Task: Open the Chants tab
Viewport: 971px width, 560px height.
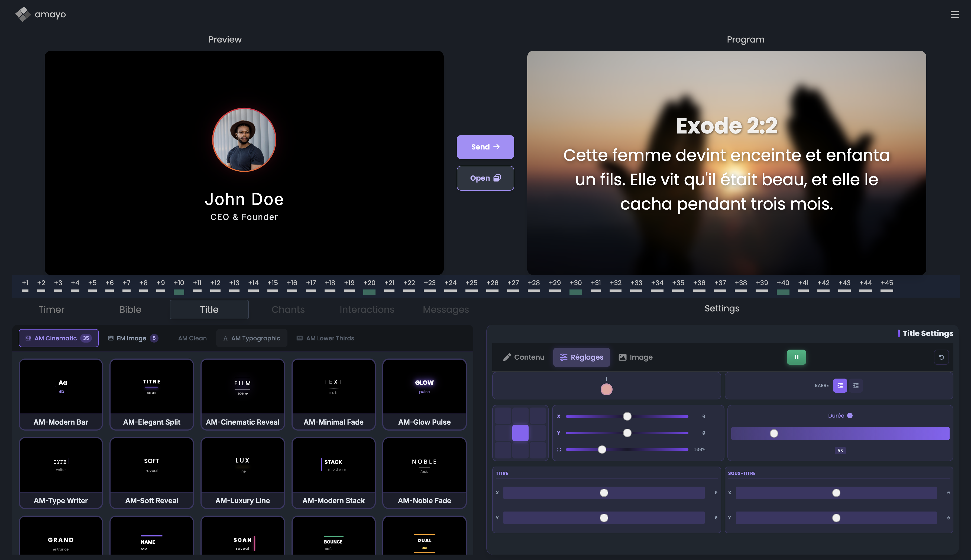Action: tap(288, 309)
